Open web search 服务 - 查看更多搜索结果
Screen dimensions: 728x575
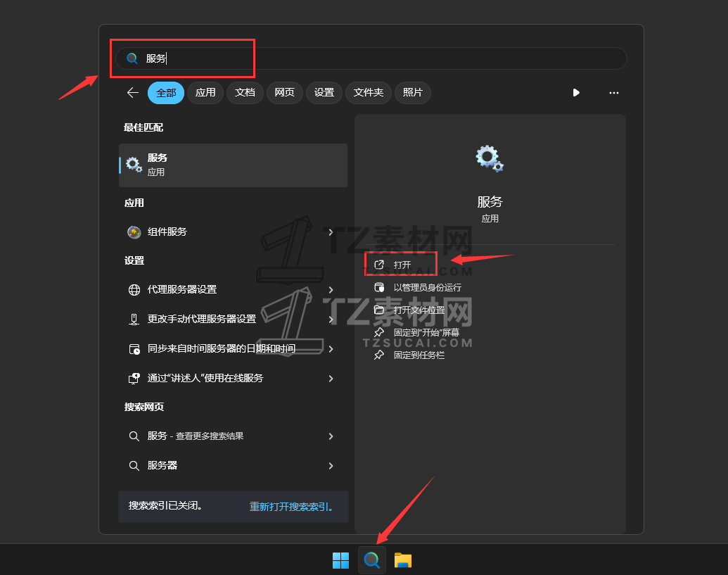(x=233, y=436)
